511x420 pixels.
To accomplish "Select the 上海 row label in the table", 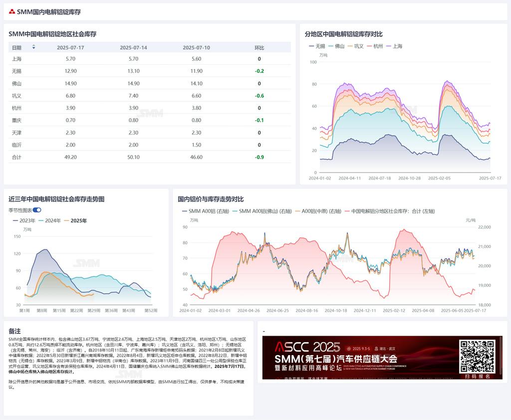I will pyautogui.click(x=16, y=59).
